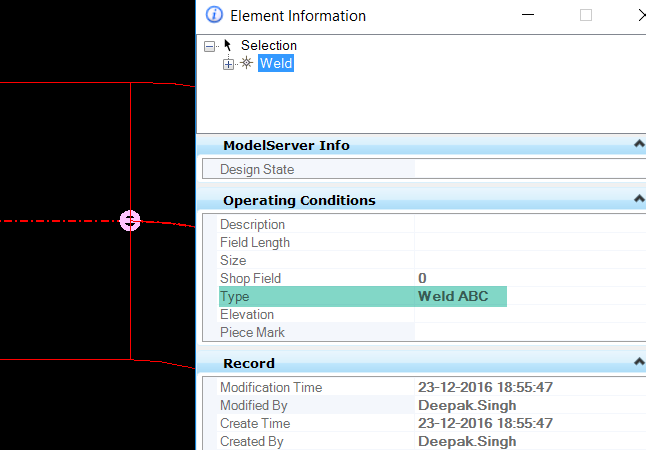Select the Weld item in the tree
646x450 pixels.
click(276, 63)
